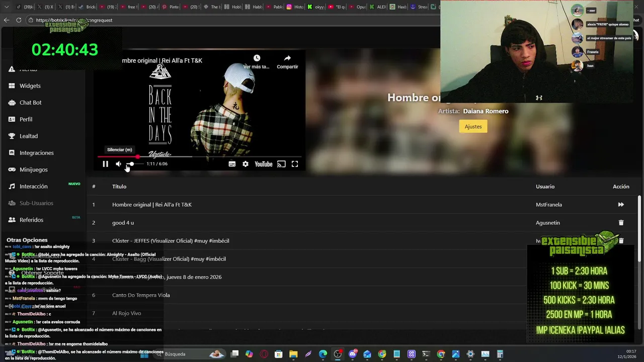The width and height of the screenshot is (644, 362).
Task: Select the Canto Do Tempera Viola row
Action: coord(362,295)
